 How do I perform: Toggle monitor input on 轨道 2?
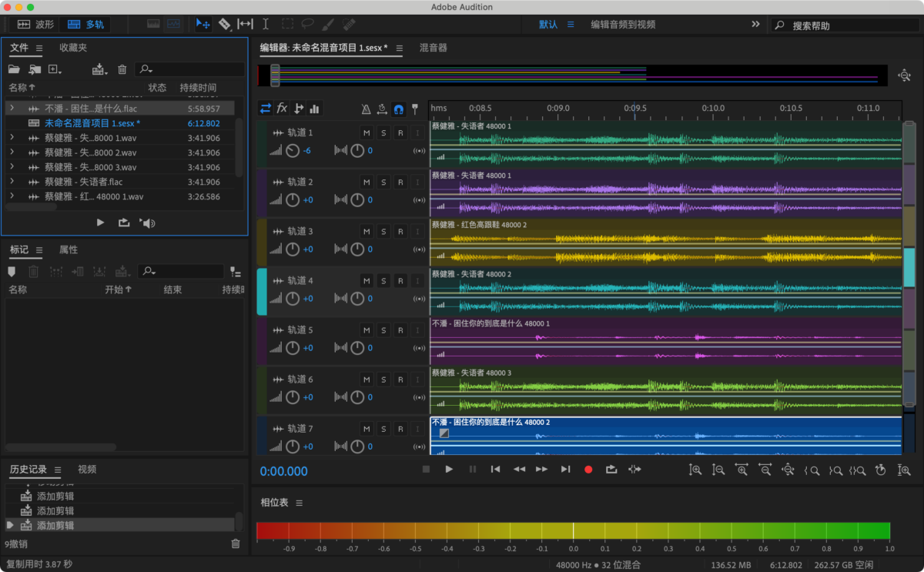[417, 182]
